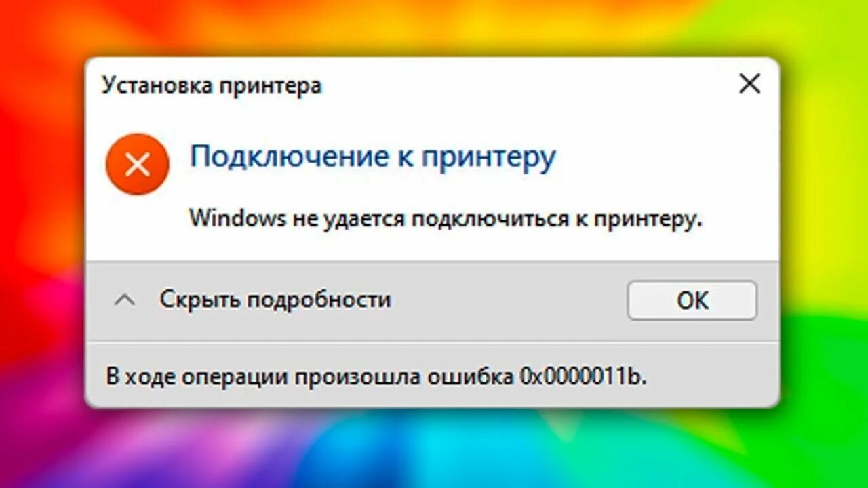Click empty gray area between Скрыть подробности and OK
The image size is (868, 488).
coord(509,300)
